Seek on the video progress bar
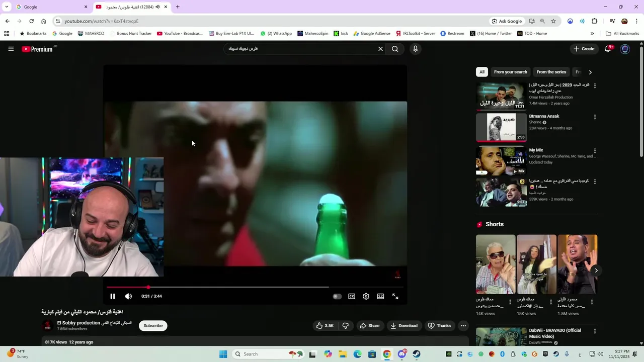This screenshot has width=644, height=362. pos(255,287)
